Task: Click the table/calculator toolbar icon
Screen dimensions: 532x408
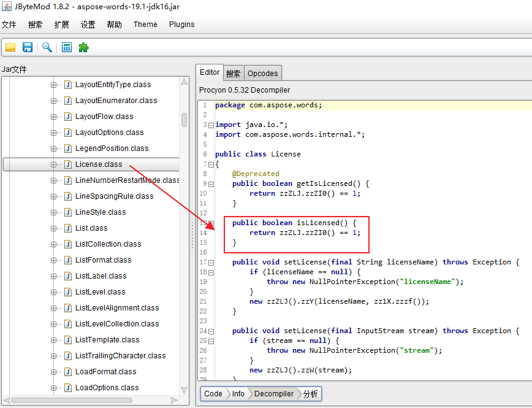Action: click(67, 47)
